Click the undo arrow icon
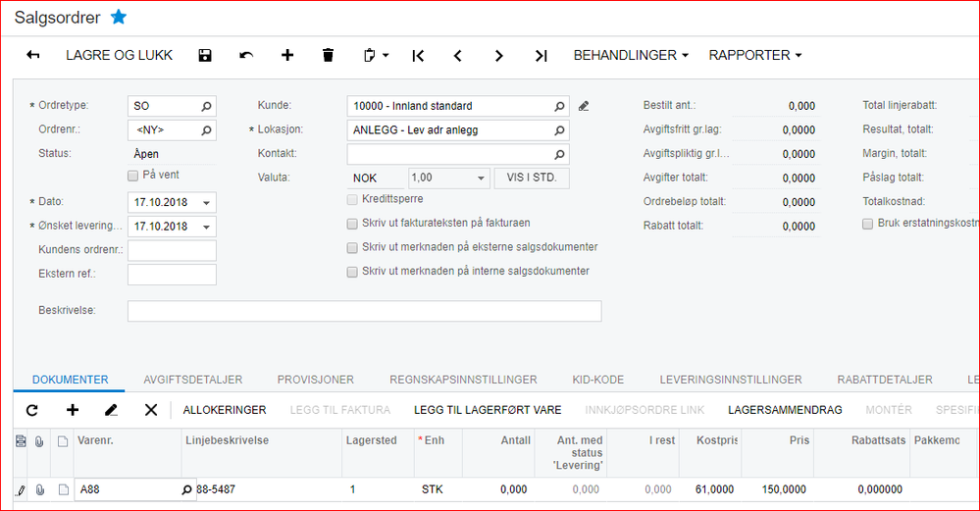 pyautogui.click(x=246, y=56)
